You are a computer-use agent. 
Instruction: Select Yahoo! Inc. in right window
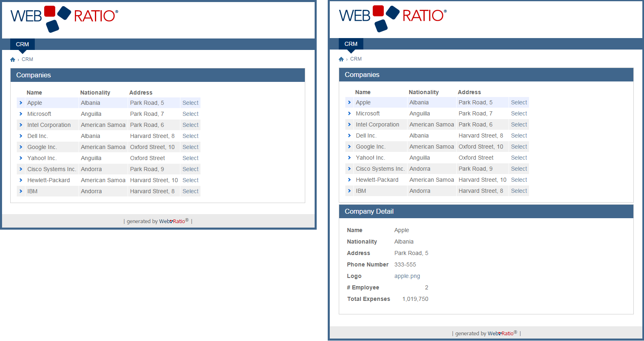(x=519, y=158)
